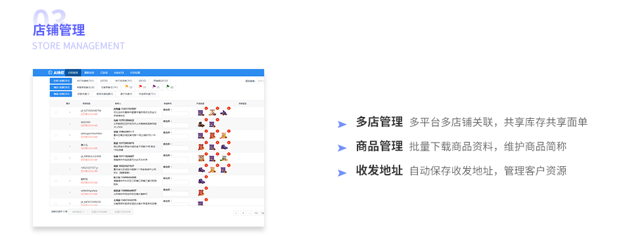This screenshot has height=245, width=644.
Task: Click the red flag filter
Action: coord(142,87)
